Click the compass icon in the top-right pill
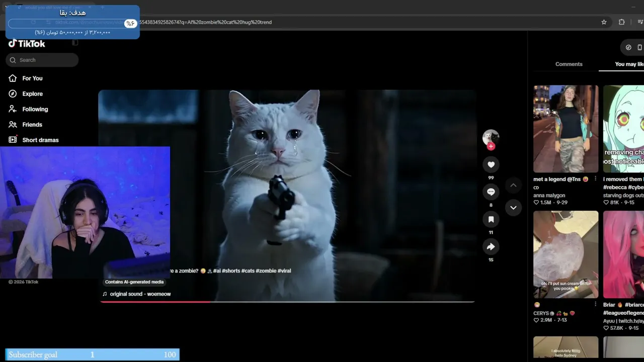Screen dimensions: 644x362 [x=628, y=47]
